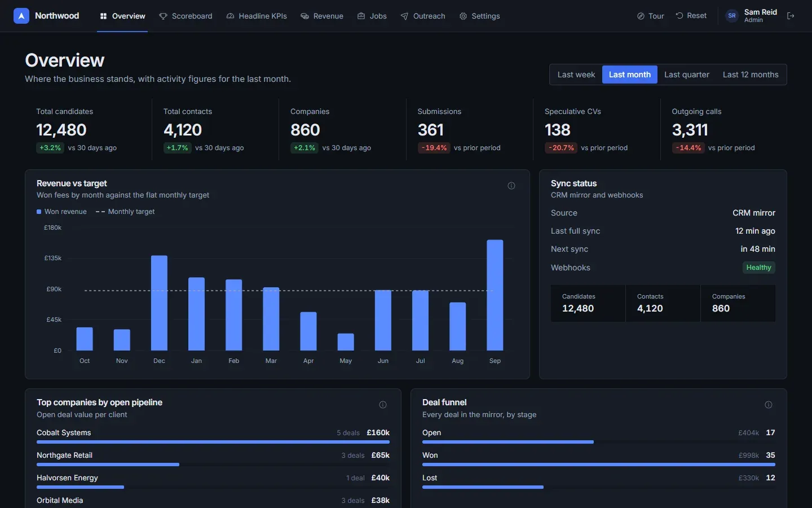The width and height of the screenshot is (812, 508).
Task: Click the Open stage funnel bar
Action: pos(508,442)
